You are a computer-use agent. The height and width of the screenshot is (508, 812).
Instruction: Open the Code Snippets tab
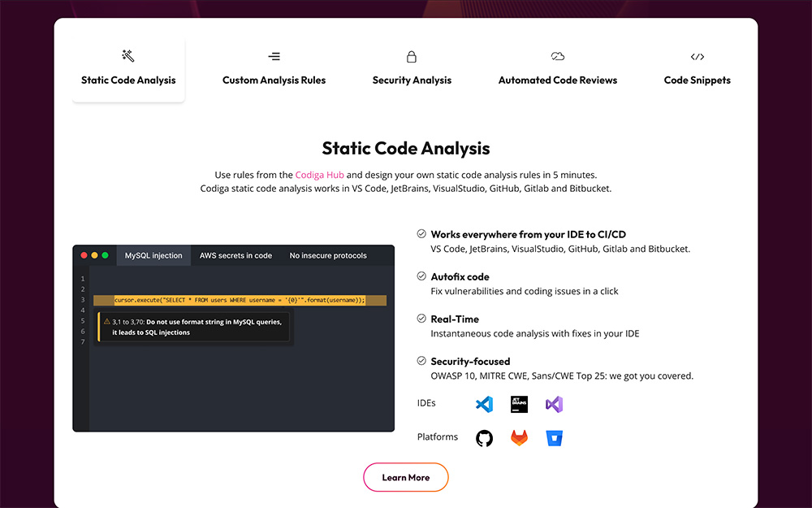click(x=697, y=70)
